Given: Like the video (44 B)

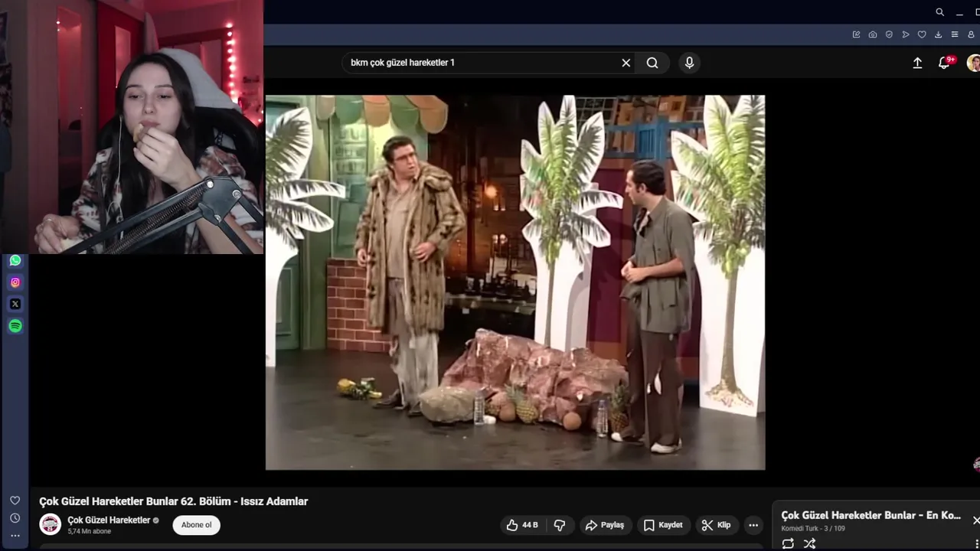Looking at the screenshot, I should click(x=522, y=525).
